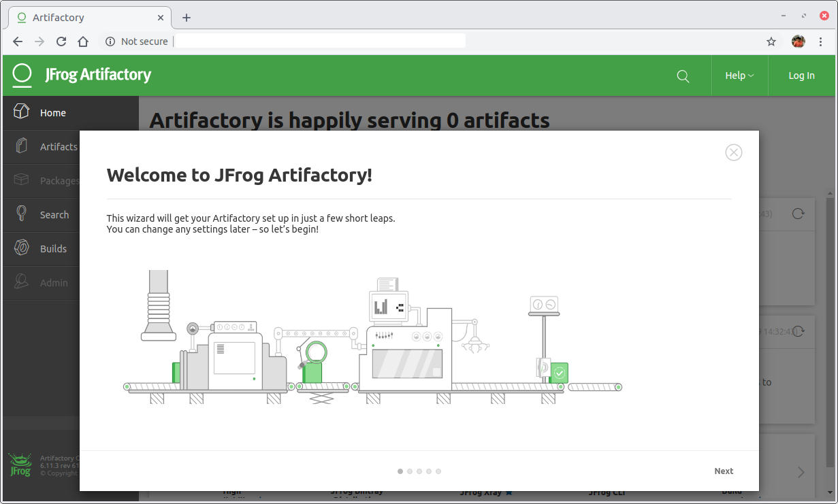
Task: Click the Not secure site info icon
Action: [x=110, y=41]
